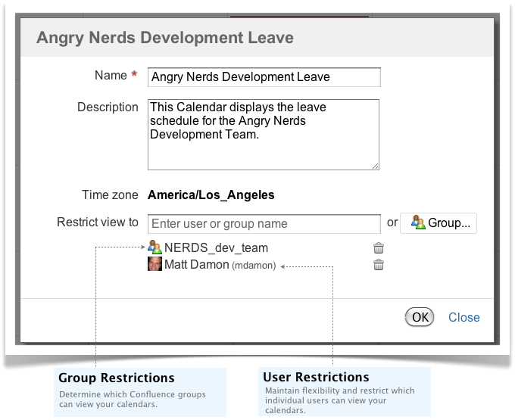Dismiss the dialog via Close link
Viewport: 515px width, 420px height.
point(463,317)
